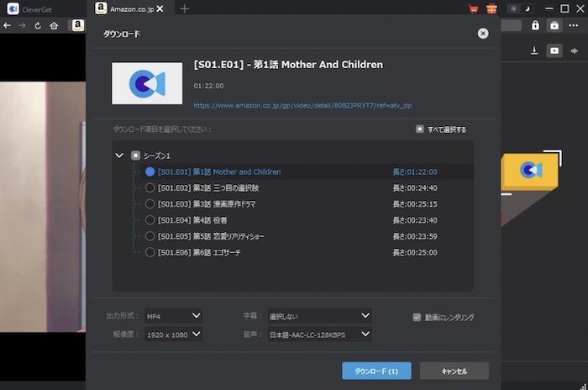588x390 pixels.
Task: Reload the page with the refresh icon
Action: [38, 25]
